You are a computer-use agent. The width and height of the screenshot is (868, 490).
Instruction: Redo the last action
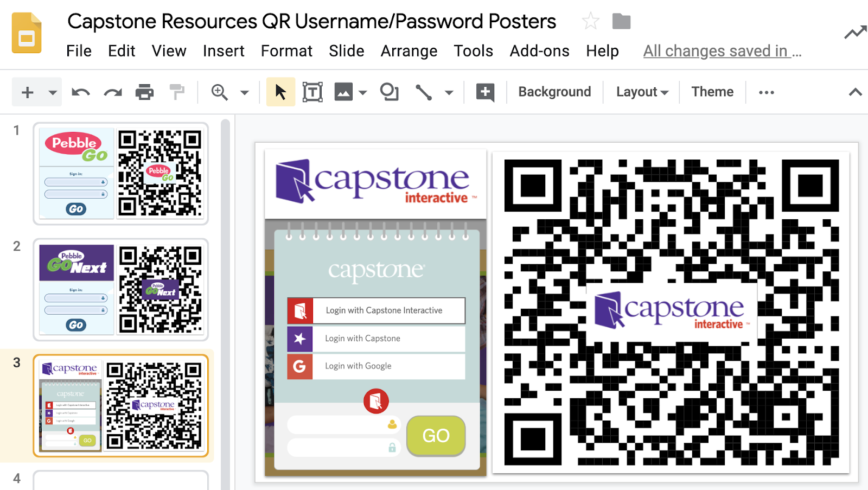(x=112, y=92)
